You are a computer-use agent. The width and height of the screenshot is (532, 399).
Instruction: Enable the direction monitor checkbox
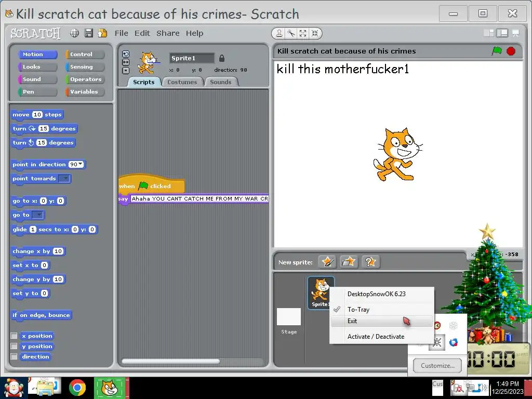click(x=14, y=356)
